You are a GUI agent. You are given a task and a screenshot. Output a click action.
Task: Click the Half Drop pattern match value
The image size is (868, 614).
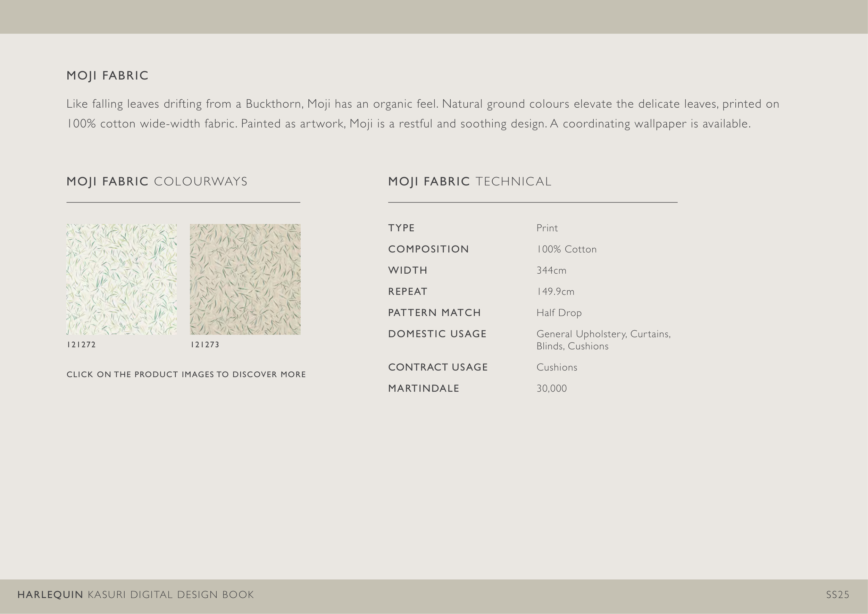coord(559,313)
